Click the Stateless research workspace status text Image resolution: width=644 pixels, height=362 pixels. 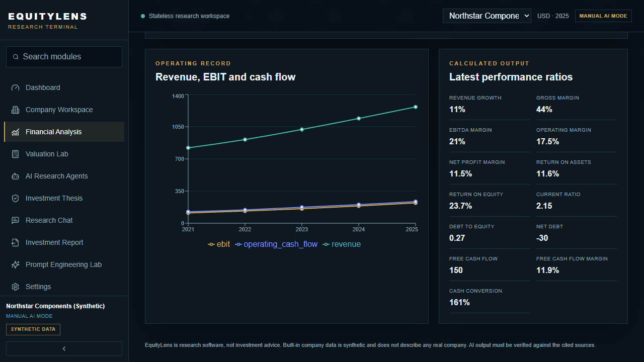point(189,16)
